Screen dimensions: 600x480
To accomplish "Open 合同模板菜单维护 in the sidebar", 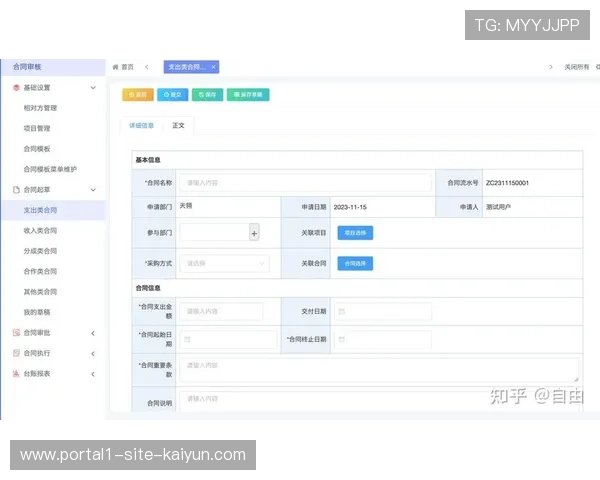I will [x=50, y=169].
